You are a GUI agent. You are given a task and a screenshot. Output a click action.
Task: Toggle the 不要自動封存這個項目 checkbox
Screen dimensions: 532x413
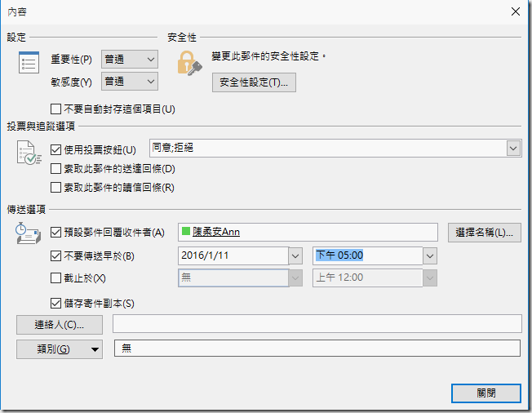(56, 109)
